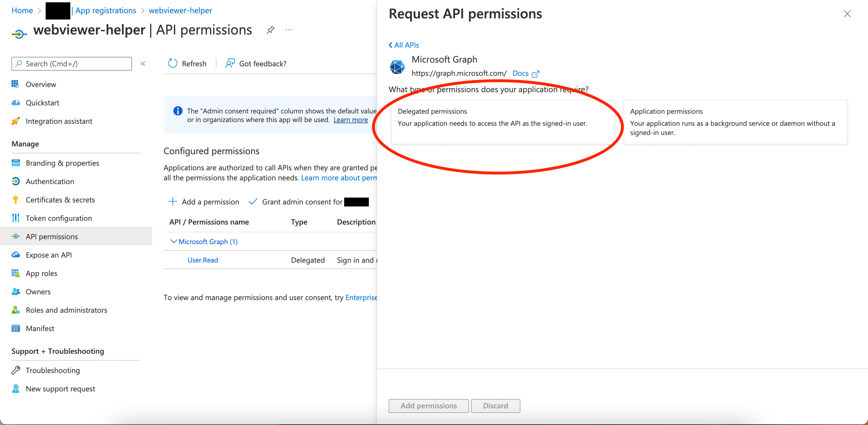Screen dimensions: 868x425
Task: Open Docs external link icon
Action: (535, 74)
